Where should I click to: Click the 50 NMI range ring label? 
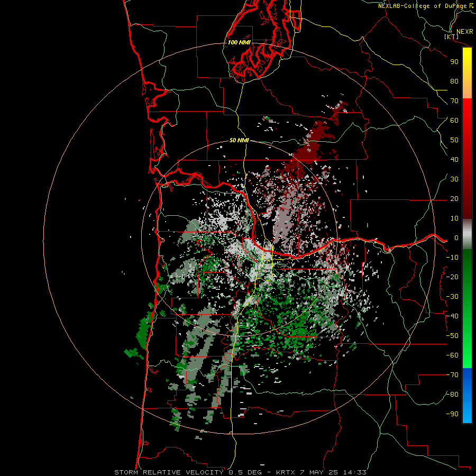239,140
